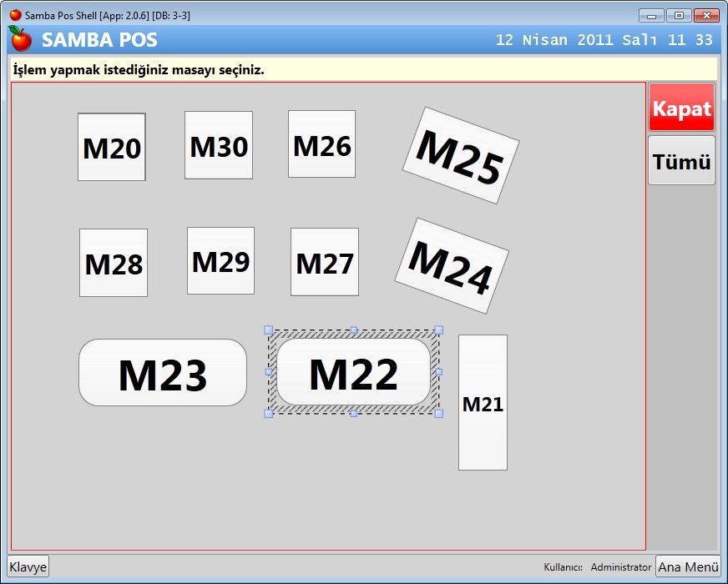Click M22's top-right resize handle
The image size is (728, 584).
439,330
